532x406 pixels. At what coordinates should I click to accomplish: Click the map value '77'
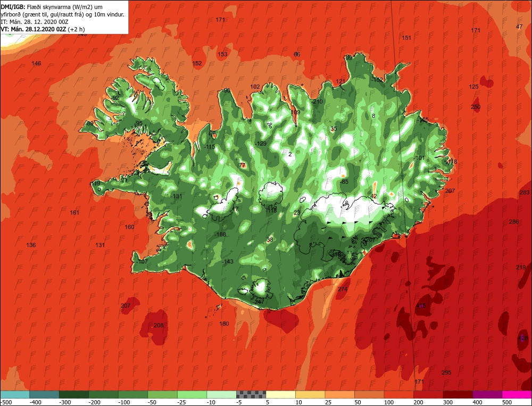point(242,165)
